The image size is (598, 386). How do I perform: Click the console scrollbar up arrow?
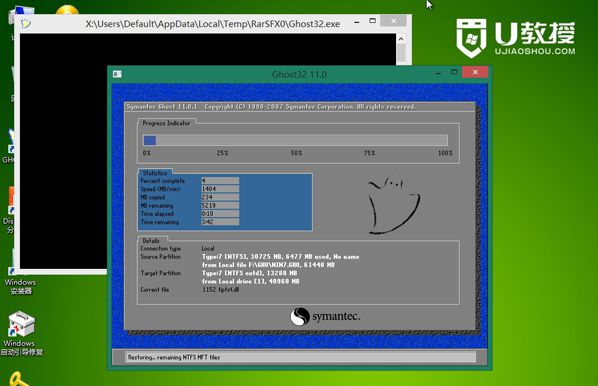(401, 39)
